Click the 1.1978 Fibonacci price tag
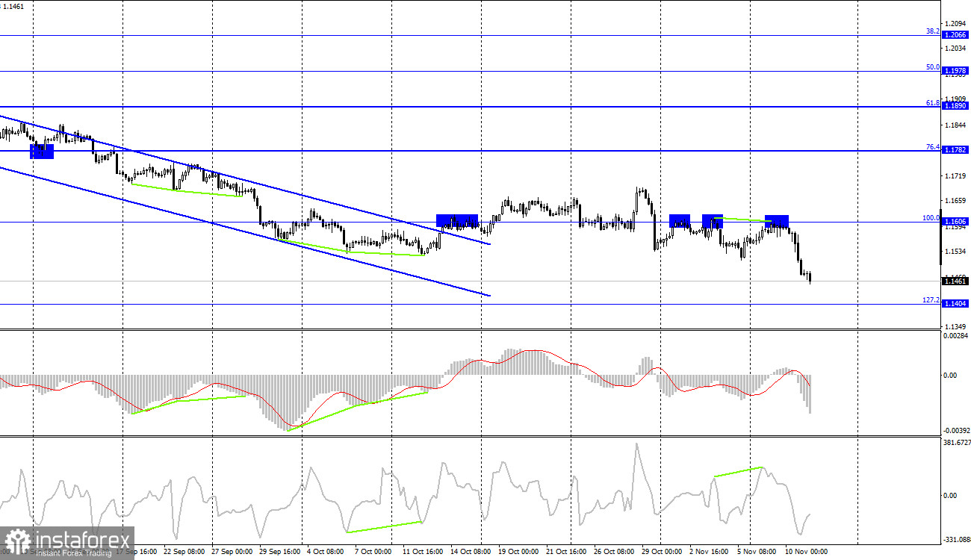The width and height of the screenshot is (971, 560). tap(955, 71)
